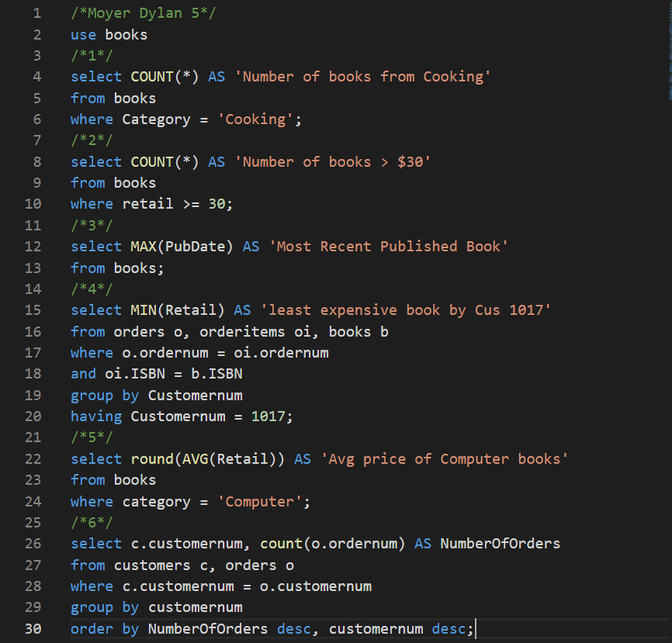Viewport: 672px width, 643px height.
Task: Click line number 22 in gutter
Action: [x=33, y=459]
